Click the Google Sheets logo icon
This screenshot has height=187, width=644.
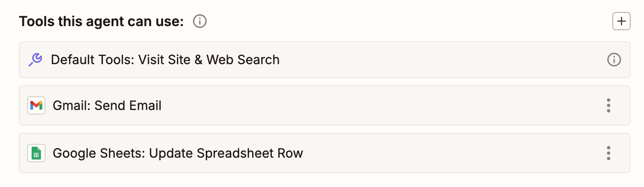[x=36, y=153]
